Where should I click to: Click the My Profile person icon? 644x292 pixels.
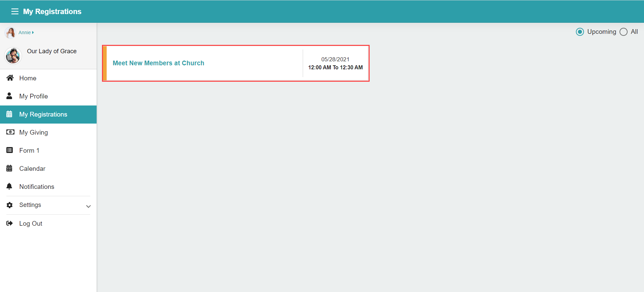tap(9, 96)
